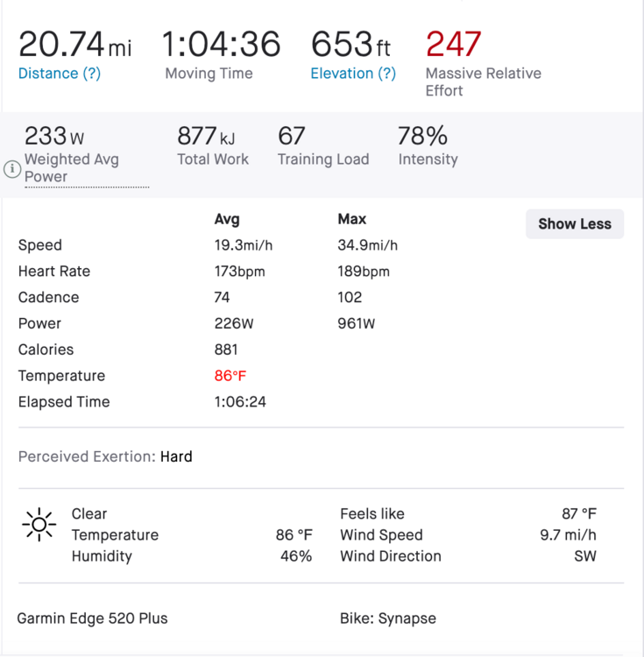Click the Perceived Exertion Hard rating

[x=176, y=456]
